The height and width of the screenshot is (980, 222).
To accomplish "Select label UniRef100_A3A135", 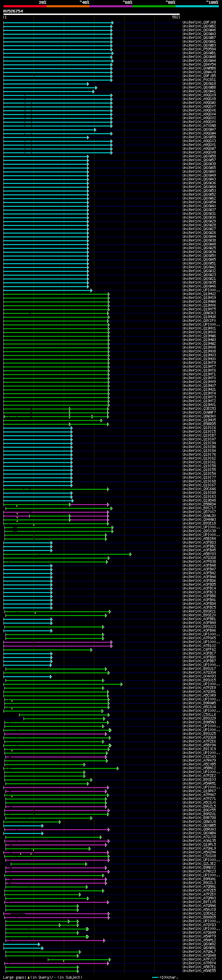I will (x=199, y=841).
